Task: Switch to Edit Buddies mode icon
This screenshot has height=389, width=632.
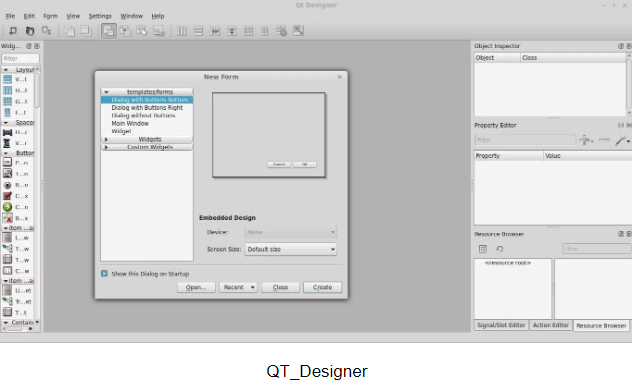Action: [142, 31]
